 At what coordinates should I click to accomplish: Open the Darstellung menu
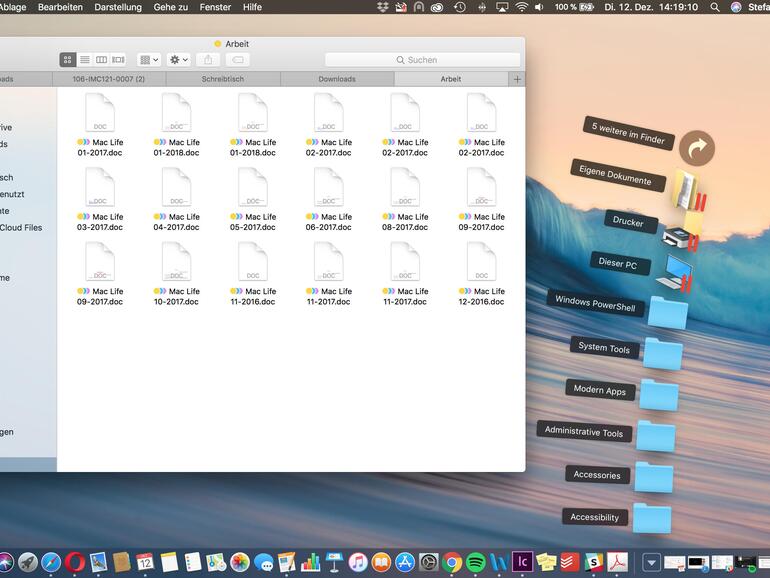[118, 7]
